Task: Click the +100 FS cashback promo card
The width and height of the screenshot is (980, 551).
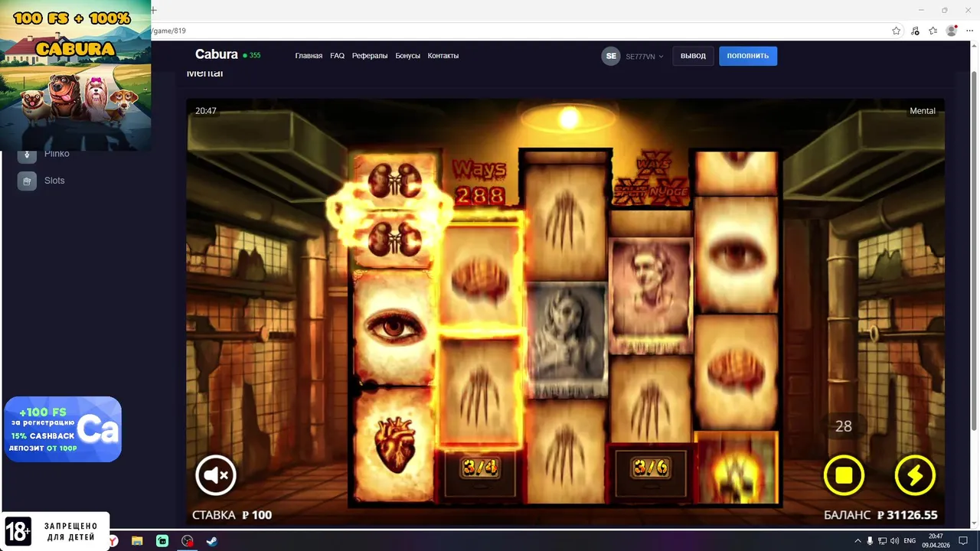Action: [x=63, y=429]
